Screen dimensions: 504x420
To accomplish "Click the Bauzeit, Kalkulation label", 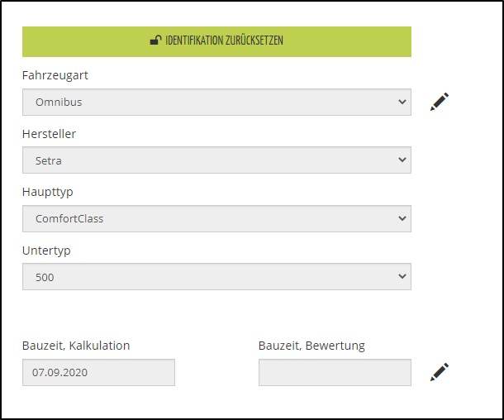I will click(x=76, y=346).
